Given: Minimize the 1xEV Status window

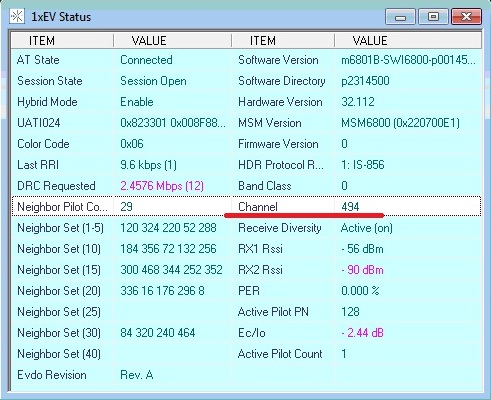Looking at the screenshot, I should 400,17.
